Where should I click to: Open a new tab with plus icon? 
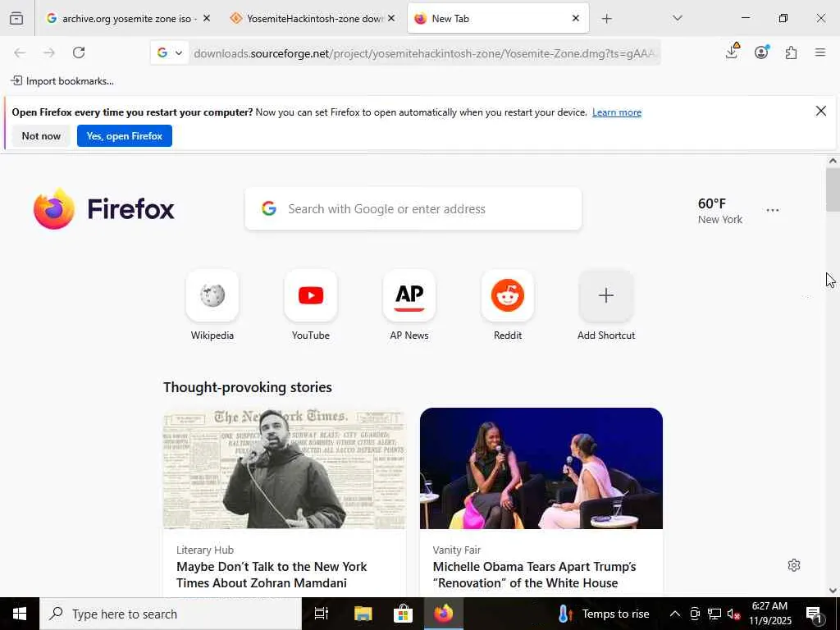pyautogui.click(x=606, y=19)
